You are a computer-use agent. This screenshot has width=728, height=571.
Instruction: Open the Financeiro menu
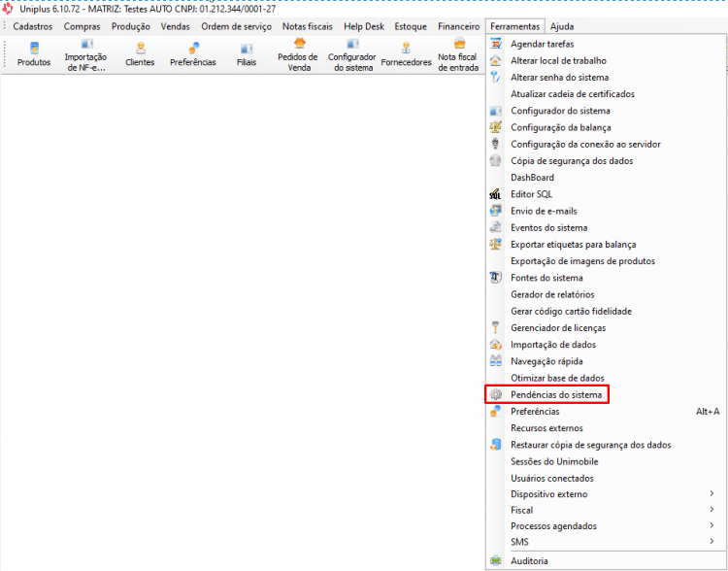(x=459, y=26)
